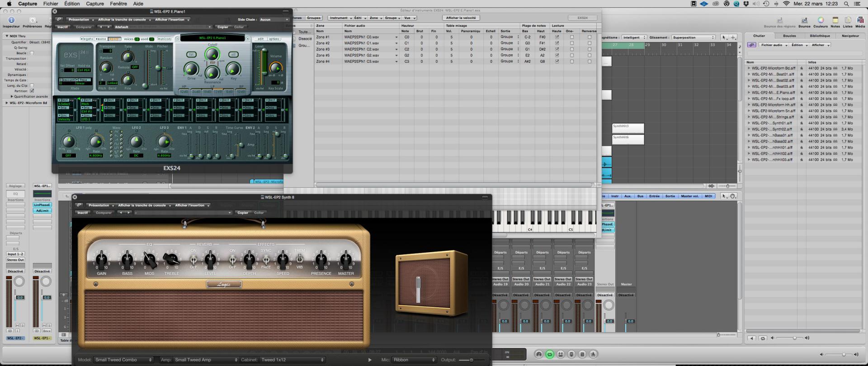Click Afficher la vélocité in the instrument editor
This screenshot has height=366, width=868.
461,18
